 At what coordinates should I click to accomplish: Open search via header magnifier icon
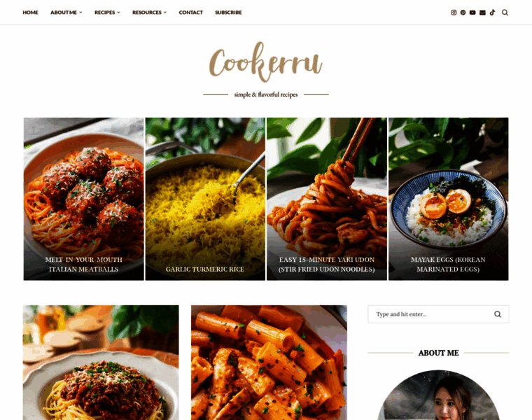[x=505, y=13]
